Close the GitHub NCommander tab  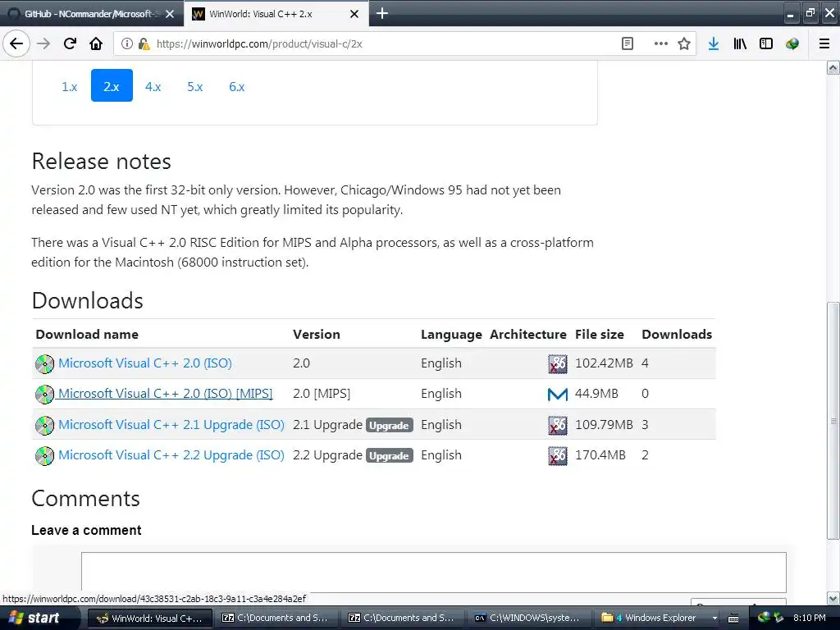pyautogui.click(x=170, y=14)
